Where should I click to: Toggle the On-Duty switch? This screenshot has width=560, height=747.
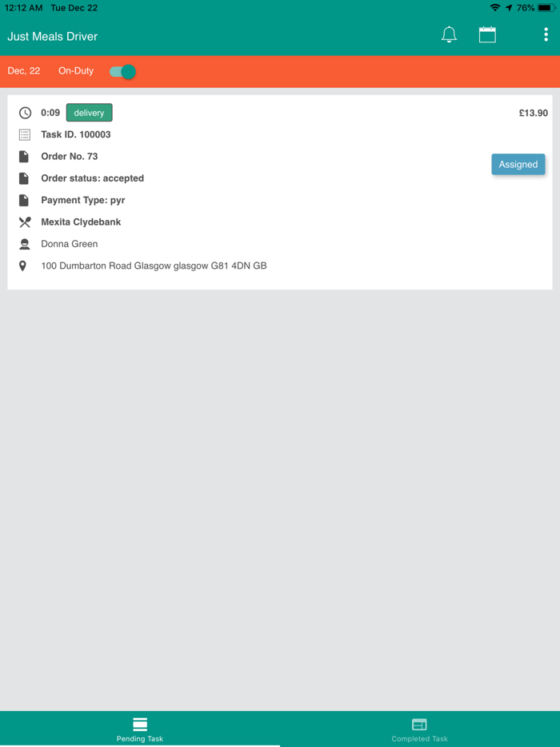tap(122, 71)
